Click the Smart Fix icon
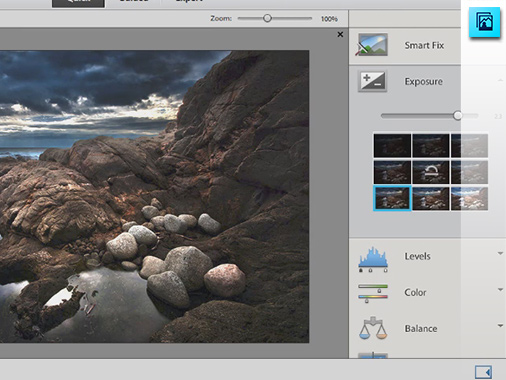 (373, 44)
